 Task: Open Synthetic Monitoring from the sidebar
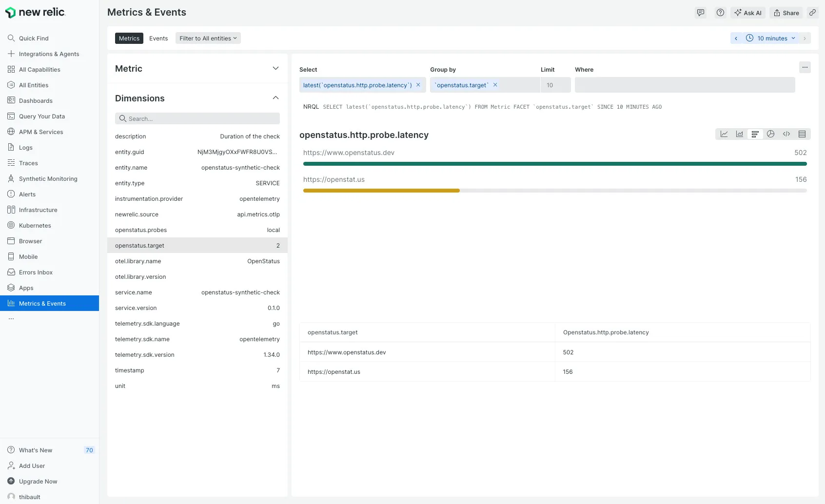[48, 178]
